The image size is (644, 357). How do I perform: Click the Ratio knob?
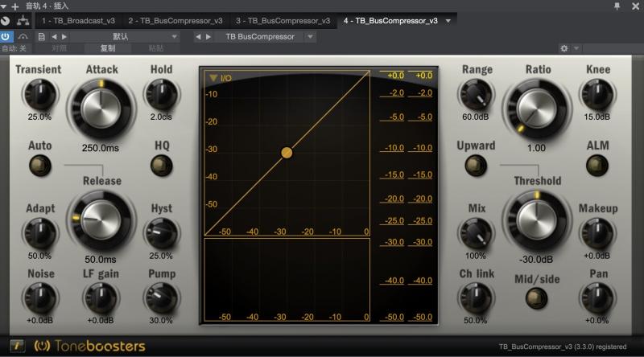(x=536, y=109)
